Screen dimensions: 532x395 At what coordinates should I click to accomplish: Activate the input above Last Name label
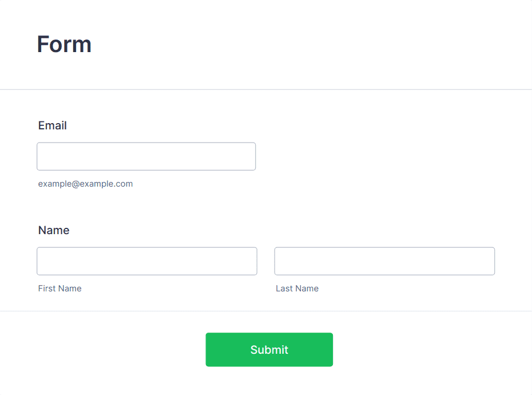(384, 261)
